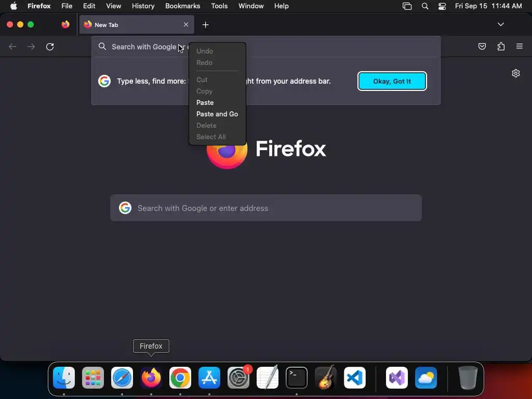Click the Firefox View pinned icon

click(65, 24)
